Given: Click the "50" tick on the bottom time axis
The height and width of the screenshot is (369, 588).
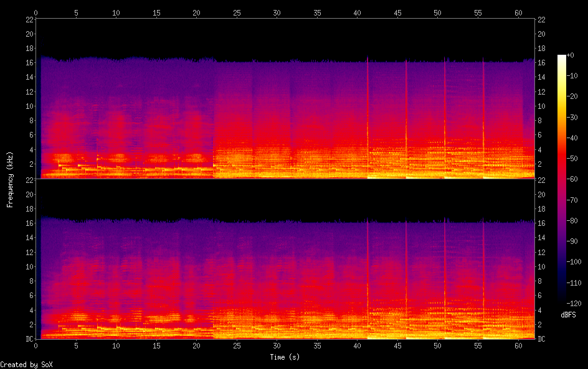Looking at the screenshot, I should [438, 346].
